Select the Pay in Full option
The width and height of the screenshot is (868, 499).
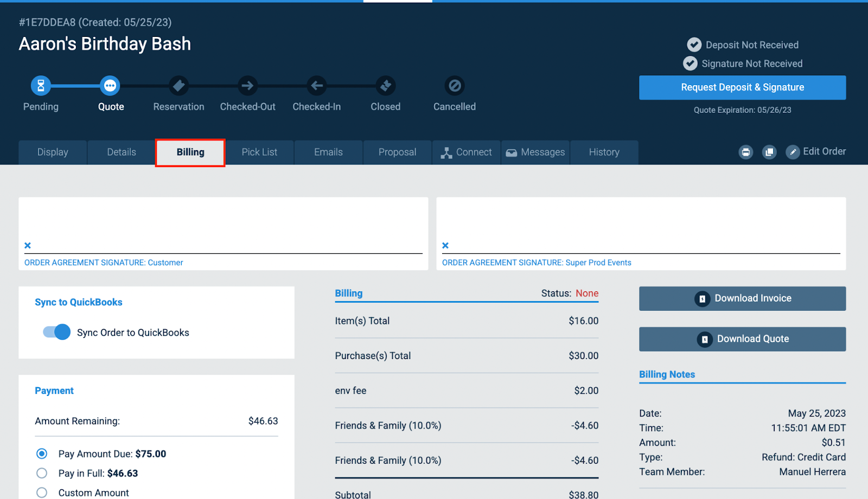[42, 473]
